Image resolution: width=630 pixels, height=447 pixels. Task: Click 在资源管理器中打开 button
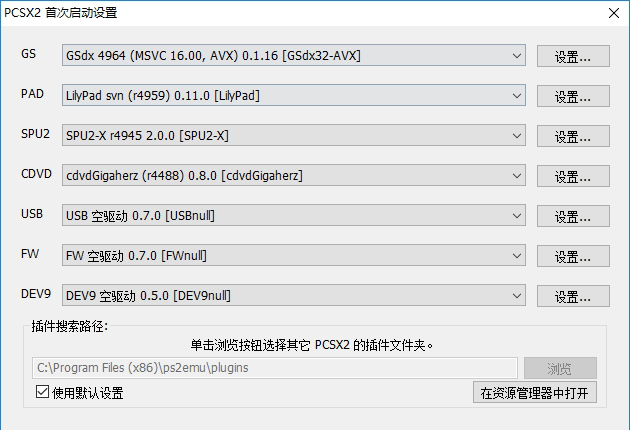[x=534, y=392]
